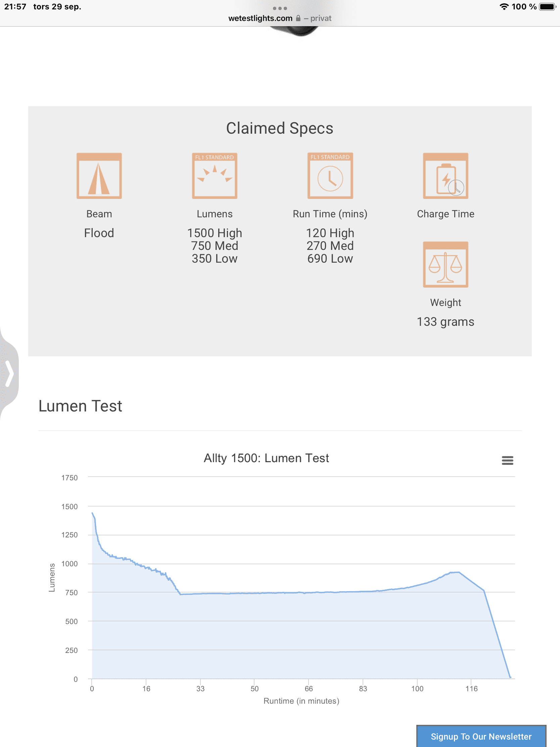
Task: Click the Beam spec icon
Action: click(99, 176)
